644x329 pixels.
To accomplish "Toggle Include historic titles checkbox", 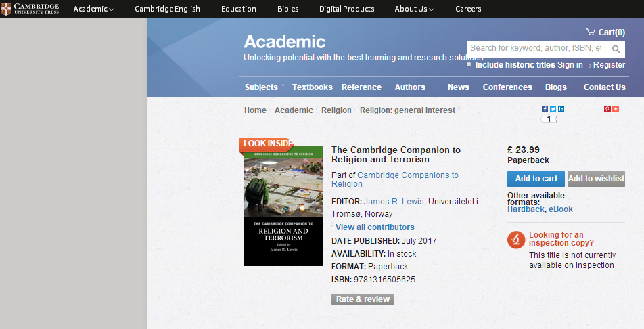I will [x=469, y=64].
